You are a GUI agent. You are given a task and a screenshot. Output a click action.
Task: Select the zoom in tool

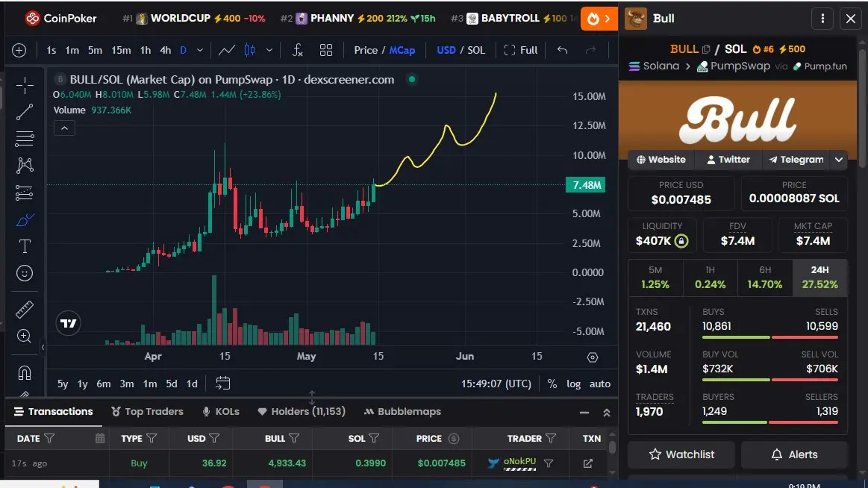[x=25, y=336]
